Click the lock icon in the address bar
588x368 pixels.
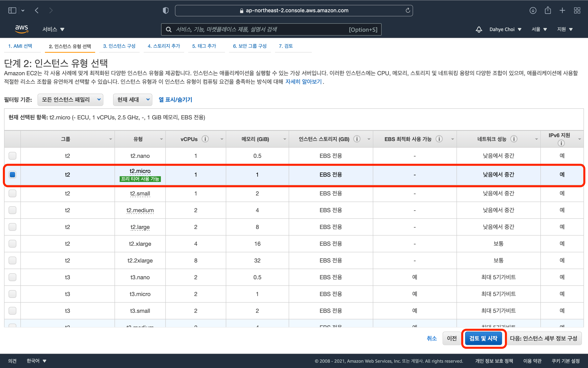[x=242, y=10]
